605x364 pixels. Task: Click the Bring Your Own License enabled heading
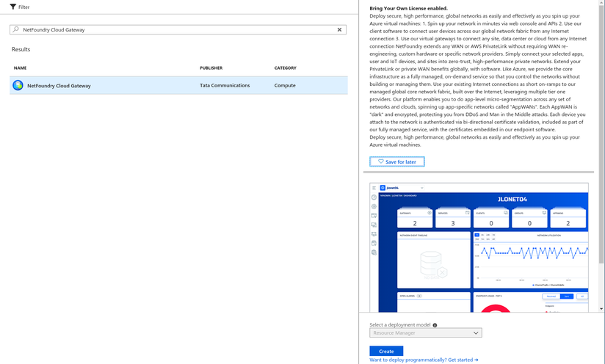tap(409, 8)
